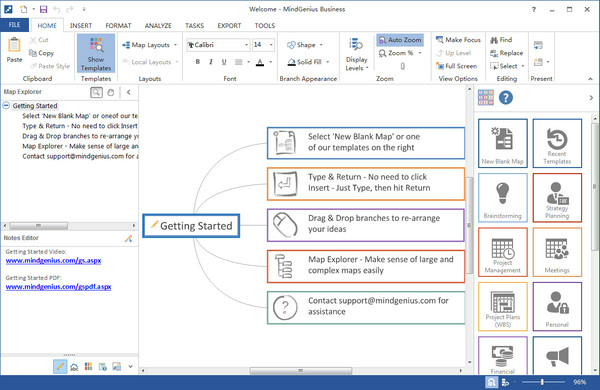Toggle Auto Zoom option

pos(400,40)
